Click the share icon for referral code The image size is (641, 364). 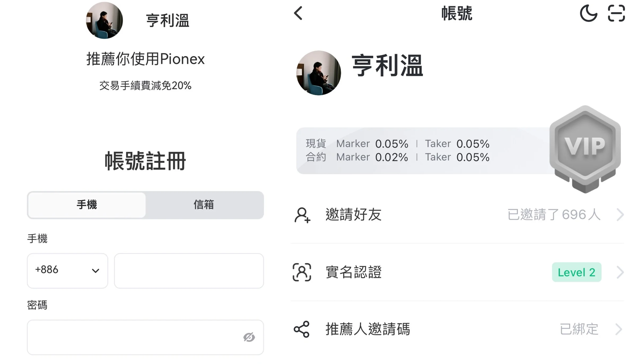click(x=301, y=329)
